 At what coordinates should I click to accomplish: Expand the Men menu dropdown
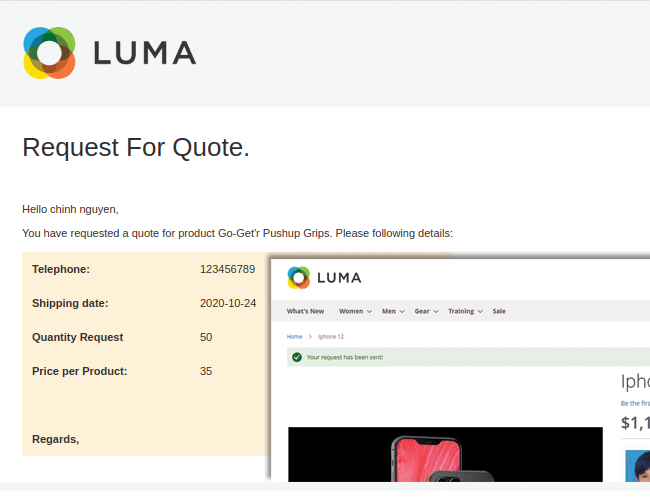(x=401, y=311)
